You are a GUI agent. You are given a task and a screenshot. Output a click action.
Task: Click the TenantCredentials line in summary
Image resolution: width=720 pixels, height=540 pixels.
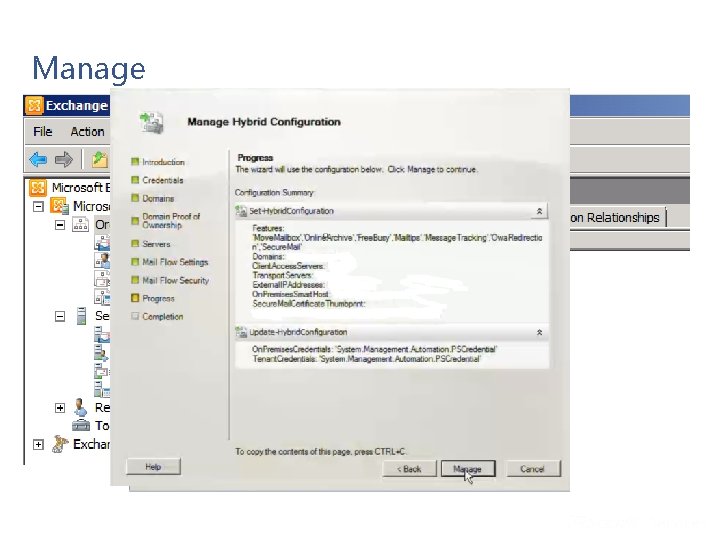[x=366, y=359]
